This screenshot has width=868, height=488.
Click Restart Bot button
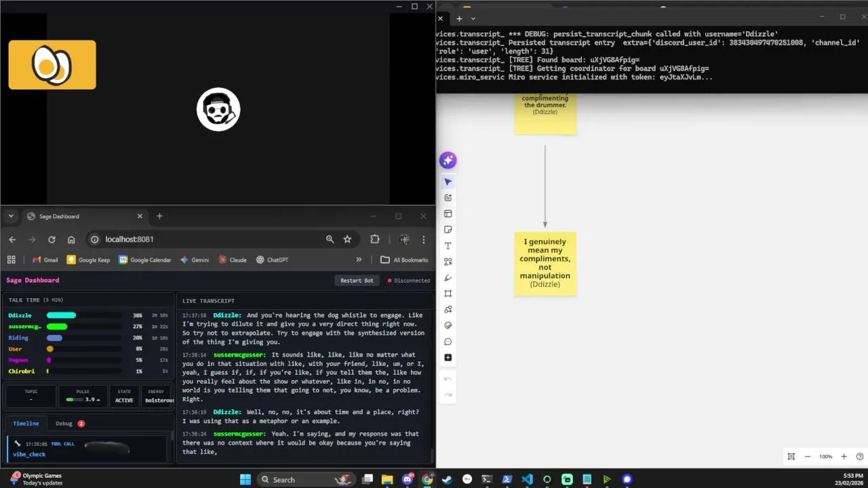tap(357, 281)
